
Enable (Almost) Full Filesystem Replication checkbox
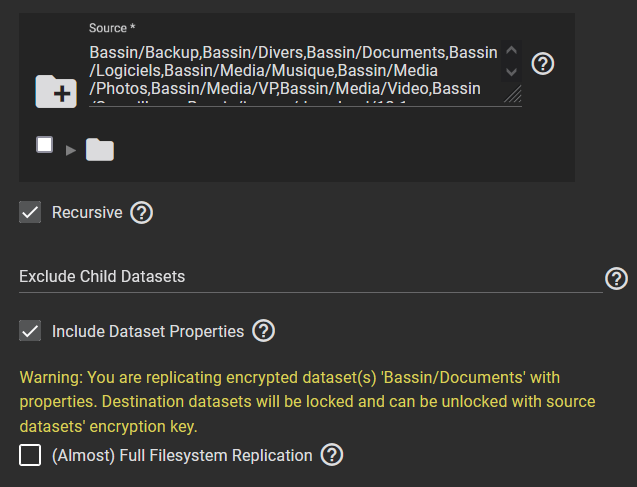[x=30, y=455]
